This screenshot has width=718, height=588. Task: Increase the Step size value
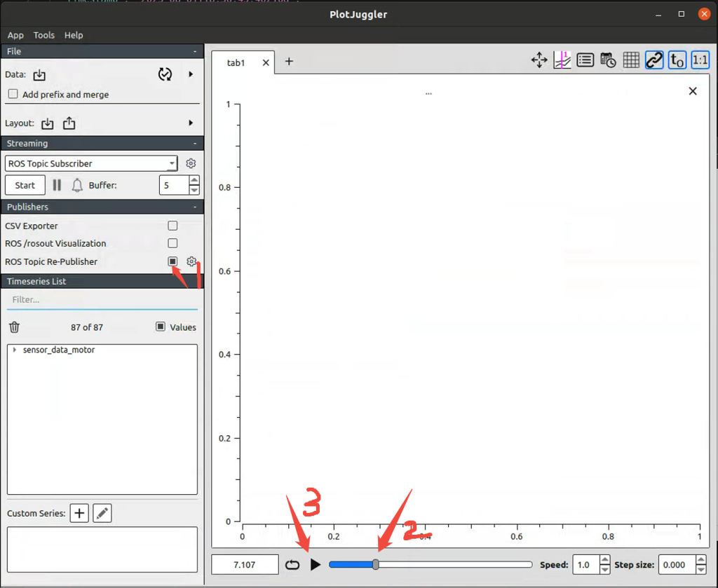pyautogui.click(x=700, y=560)
